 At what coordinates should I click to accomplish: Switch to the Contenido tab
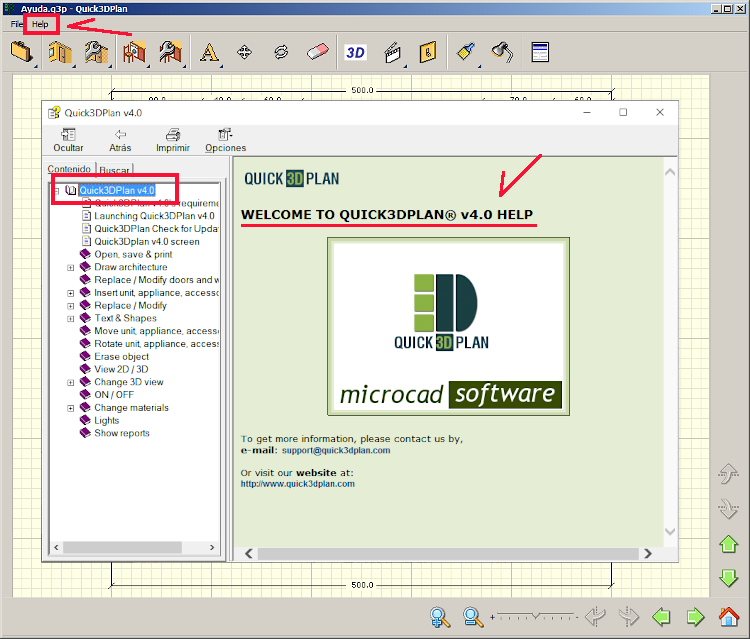click(x=69, y=169)
